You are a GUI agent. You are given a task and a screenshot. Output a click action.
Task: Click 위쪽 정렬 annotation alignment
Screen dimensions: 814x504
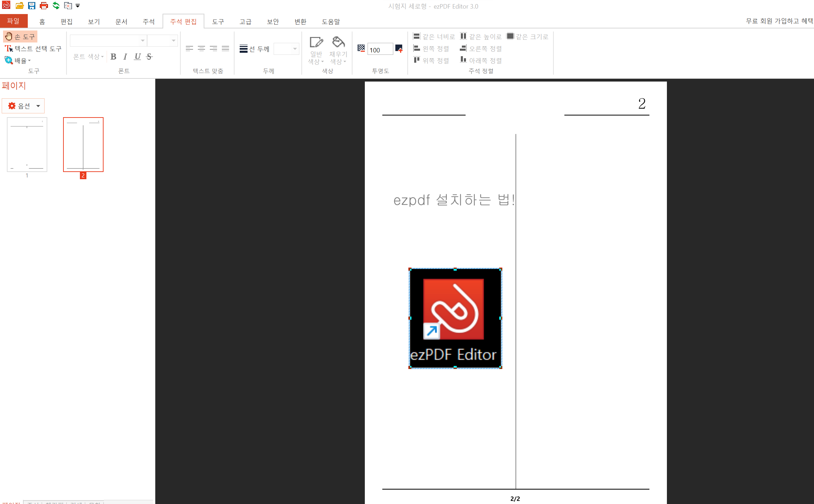(x=431, y=60)
